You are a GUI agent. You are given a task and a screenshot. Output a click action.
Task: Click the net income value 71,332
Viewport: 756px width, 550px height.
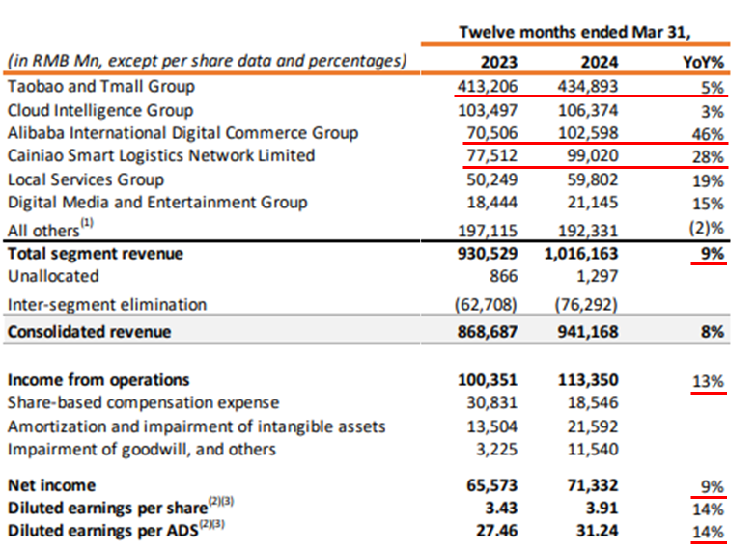tap(593, 485)
